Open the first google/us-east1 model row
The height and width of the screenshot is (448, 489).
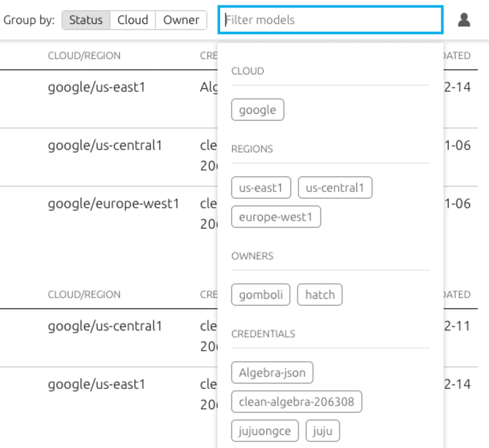tap(96, 88)
